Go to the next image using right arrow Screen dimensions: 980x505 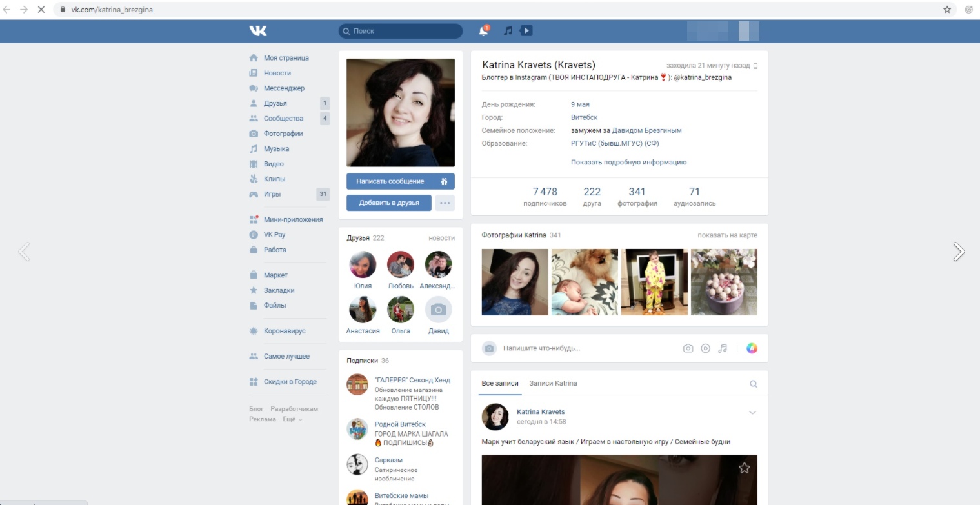[959, 252]
